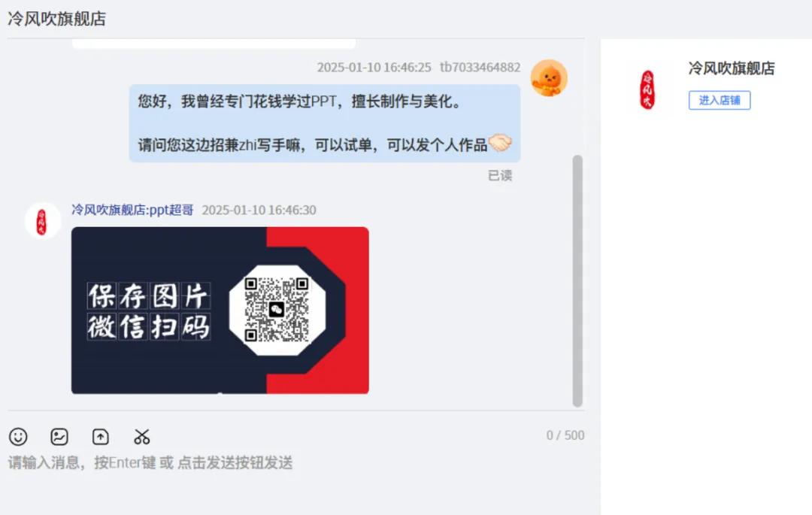Click the seller's red seal avatar in chat
The height and width of the screenshot is (515, 812).
point(42,221)
